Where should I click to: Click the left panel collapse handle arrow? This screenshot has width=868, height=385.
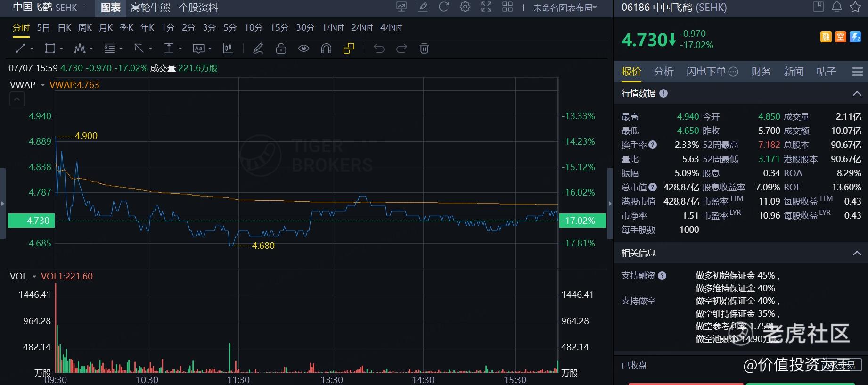(2, 204)
